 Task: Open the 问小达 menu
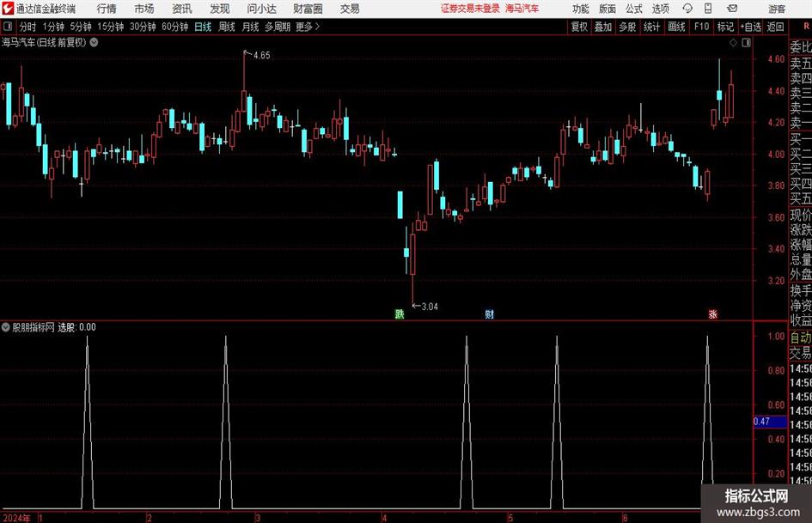click(x=261, y=9)
